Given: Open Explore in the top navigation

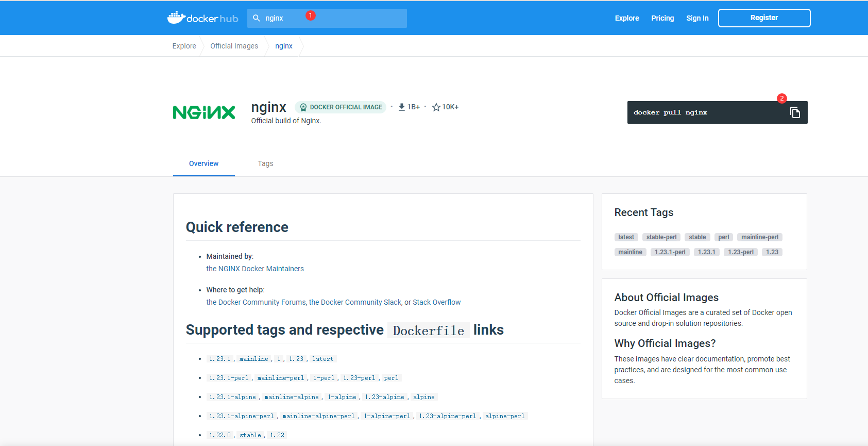Looking at the screenshot, I should coord(626,18).
